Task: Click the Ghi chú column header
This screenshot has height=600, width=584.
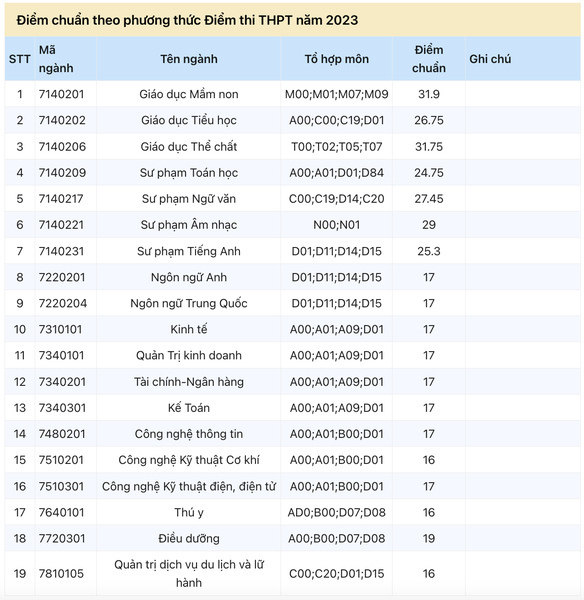Action: (490, 59)
